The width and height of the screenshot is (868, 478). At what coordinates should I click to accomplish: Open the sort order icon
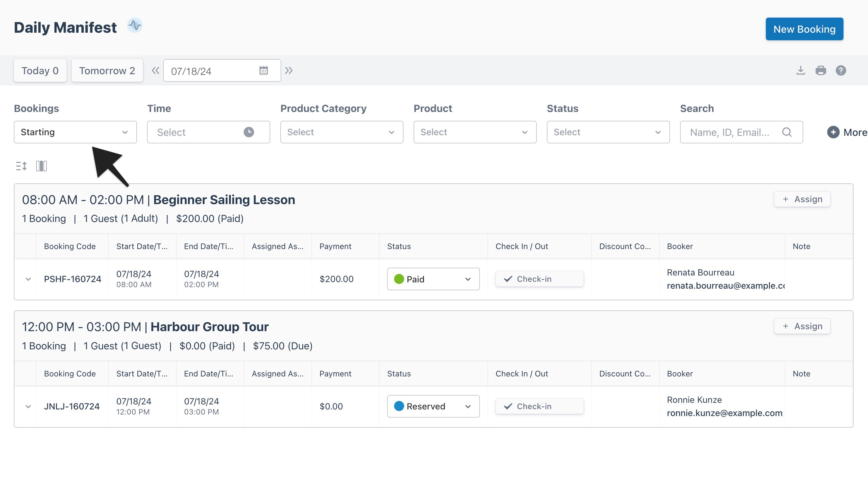tap(21, 166)
